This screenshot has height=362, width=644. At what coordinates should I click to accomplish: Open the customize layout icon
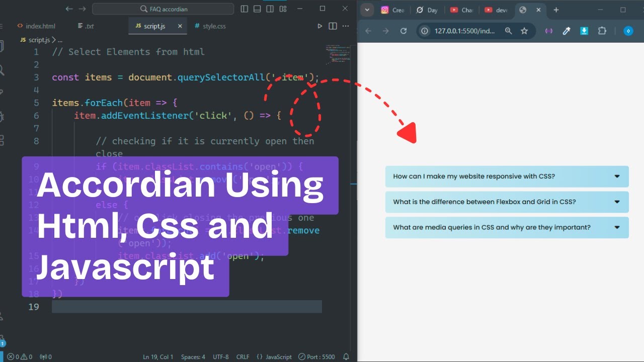(x=283, y=9)
